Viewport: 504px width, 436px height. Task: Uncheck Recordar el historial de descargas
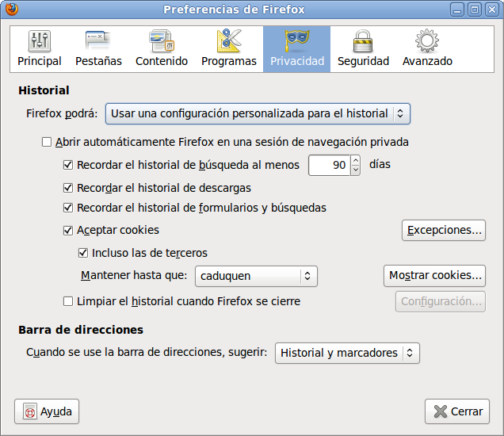(68, 188)
